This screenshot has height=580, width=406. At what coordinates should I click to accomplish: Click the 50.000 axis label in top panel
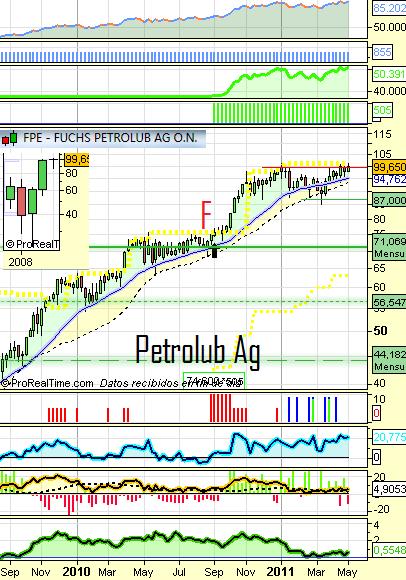tap(389, 27)
